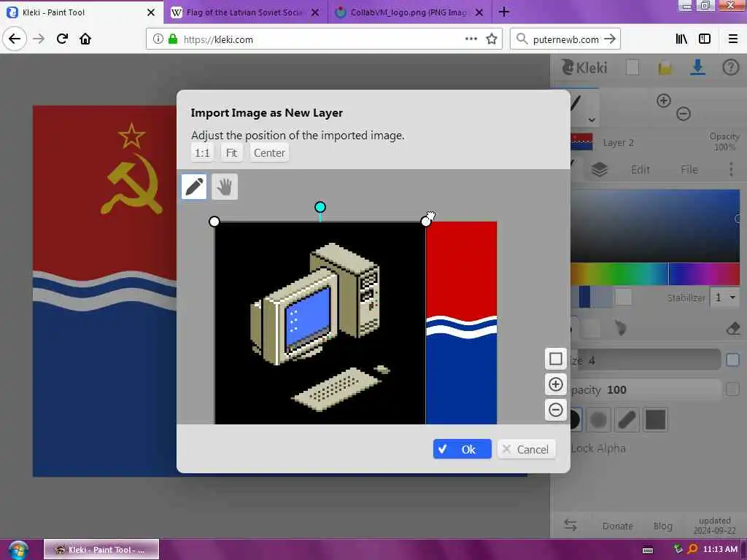Toggle the checkbox next to opacity slider
This screenshot has width=747, height=560.
(x=732, y=389)
